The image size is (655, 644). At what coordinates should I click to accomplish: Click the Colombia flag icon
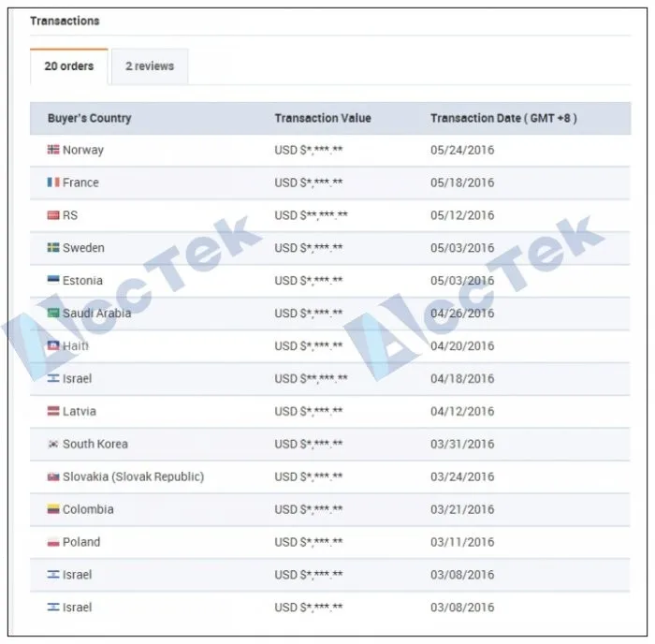53,509
